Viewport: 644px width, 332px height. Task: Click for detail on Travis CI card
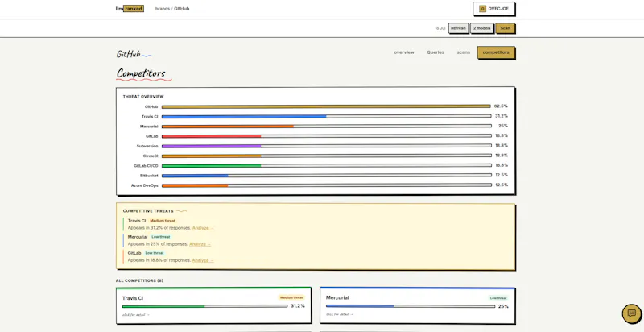point(136,315)
